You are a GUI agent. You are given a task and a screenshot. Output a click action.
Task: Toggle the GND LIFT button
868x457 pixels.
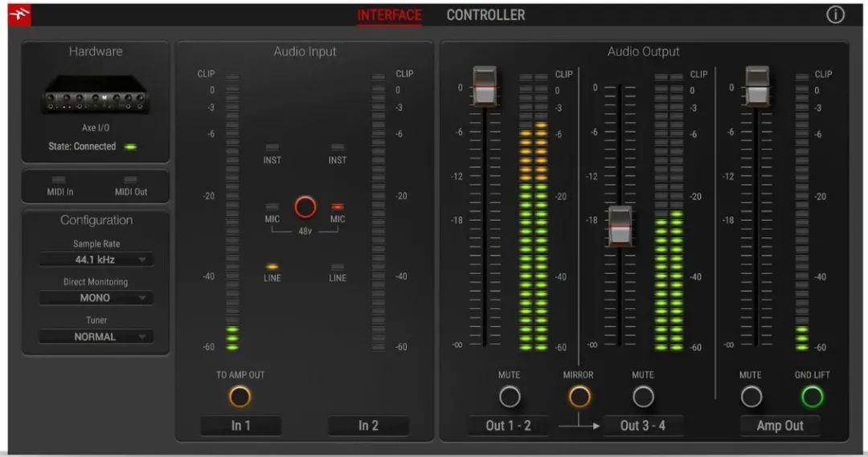tap(812, 397)
